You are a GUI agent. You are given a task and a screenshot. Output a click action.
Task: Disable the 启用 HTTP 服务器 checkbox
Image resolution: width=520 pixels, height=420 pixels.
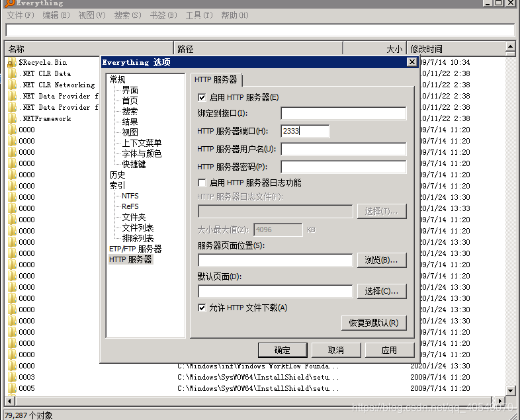click(x=202, y=97)
